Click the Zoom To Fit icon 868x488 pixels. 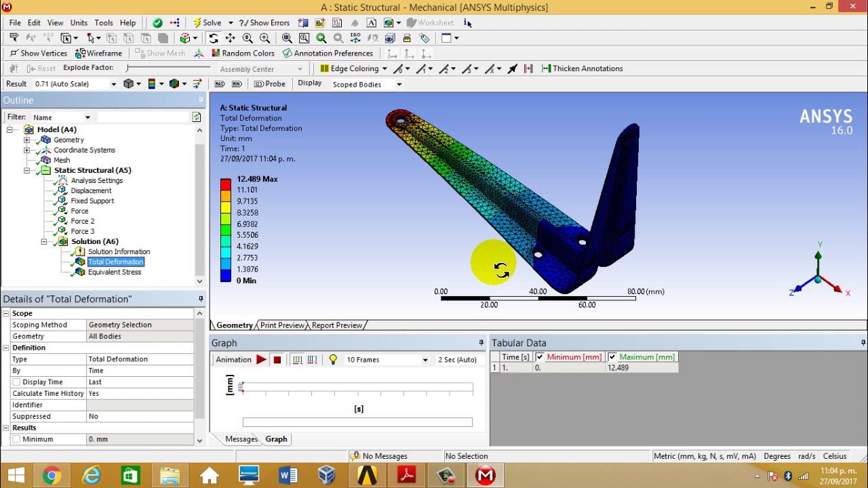[x=287, y=38]
